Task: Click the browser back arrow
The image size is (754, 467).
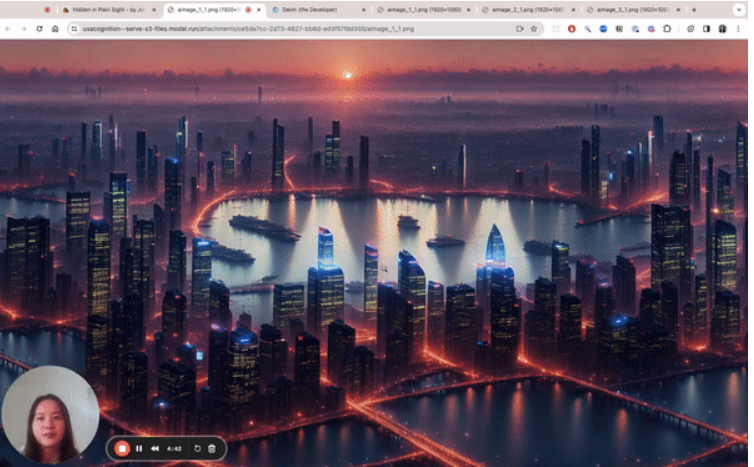Action: pyautogui.click(x=8, y=29)
